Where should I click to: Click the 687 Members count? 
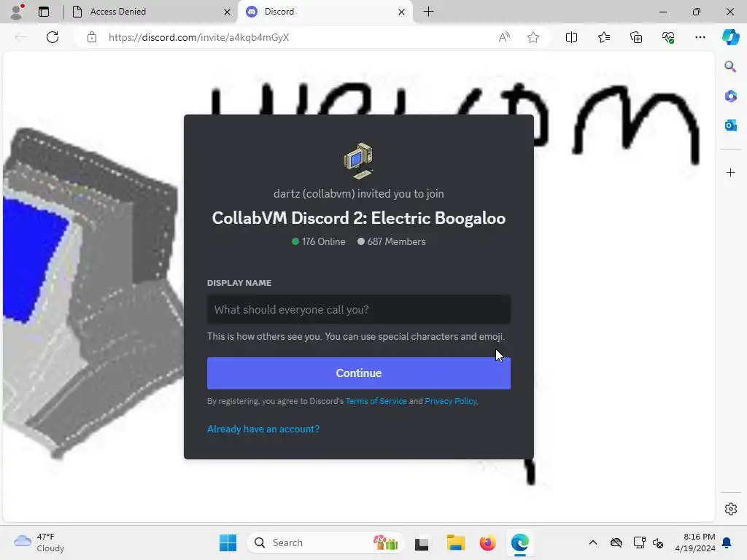[x=391, y=241]
